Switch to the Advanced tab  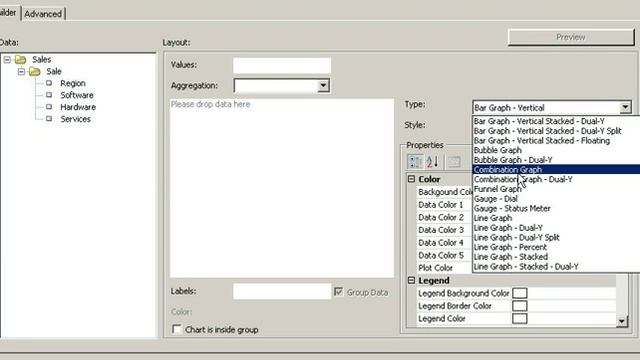click(x=43, y=14)
